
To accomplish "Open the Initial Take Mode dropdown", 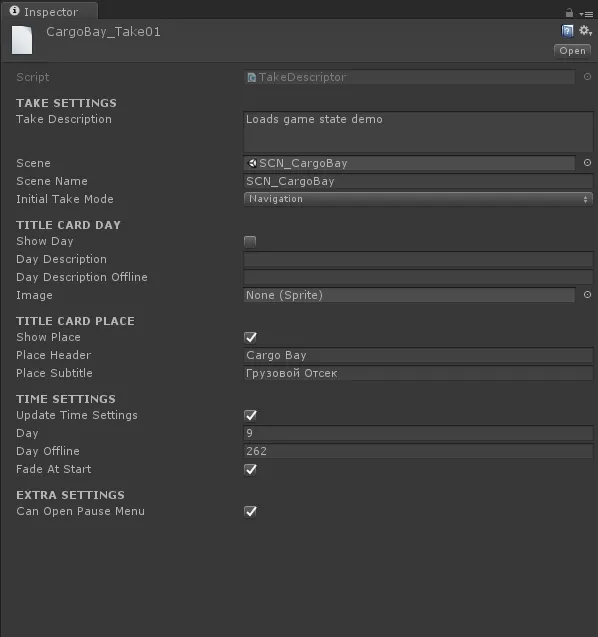I will 418,199.
